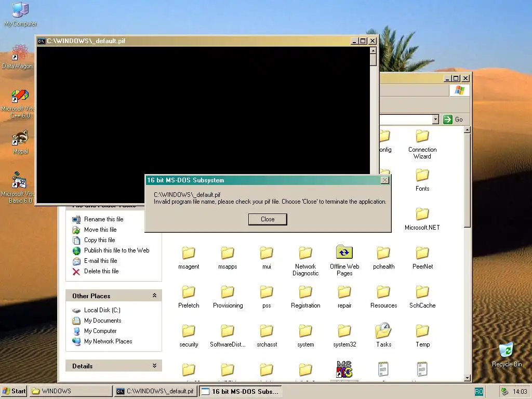532x399 pixels.
Task: Select the security folder
Action: coord(189,336)
